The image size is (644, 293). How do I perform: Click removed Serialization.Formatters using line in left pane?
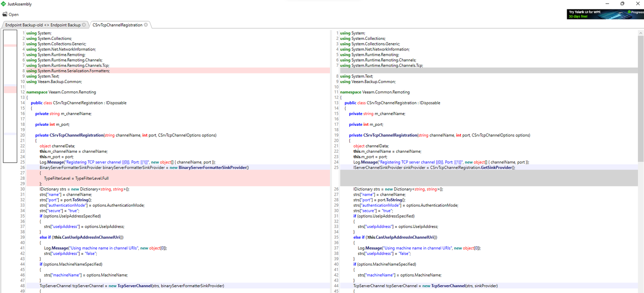click(68, 71)
